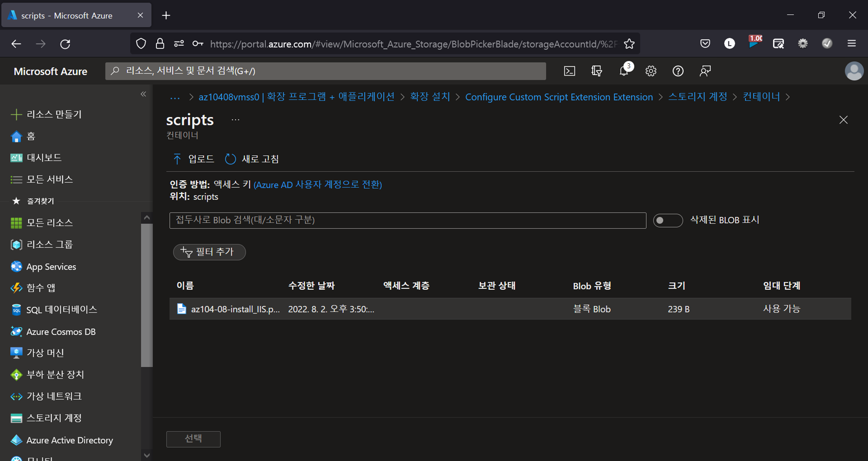Viewport: 868px width, 461px height.
Task: Toggle 삭제된 BLOB 표시 switch
Action: [x=668, y=220]
